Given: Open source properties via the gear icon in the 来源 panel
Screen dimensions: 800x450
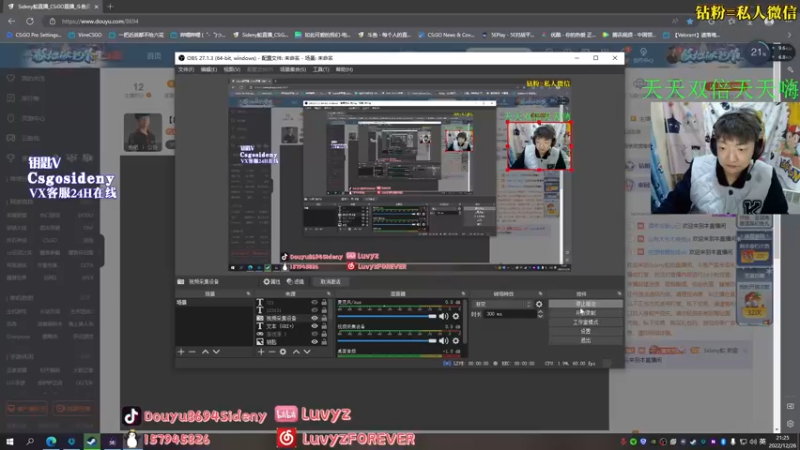Looking at the screenshot, I should tap(283, 352).
